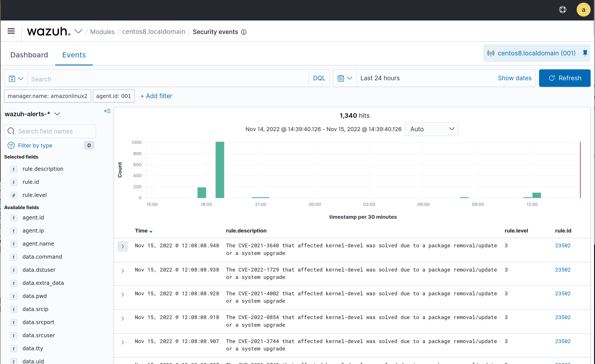The width and height of the screenshot is (595, 364).
Task: Click Add filter
Action: point(156,96)
